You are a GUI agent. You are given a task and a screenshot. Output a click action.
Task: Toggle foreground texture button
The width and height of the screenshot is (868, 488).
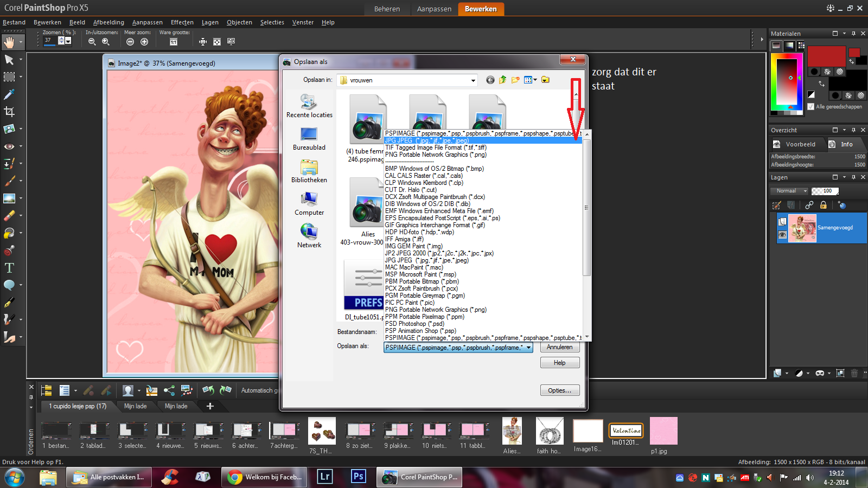click(827, 72)
